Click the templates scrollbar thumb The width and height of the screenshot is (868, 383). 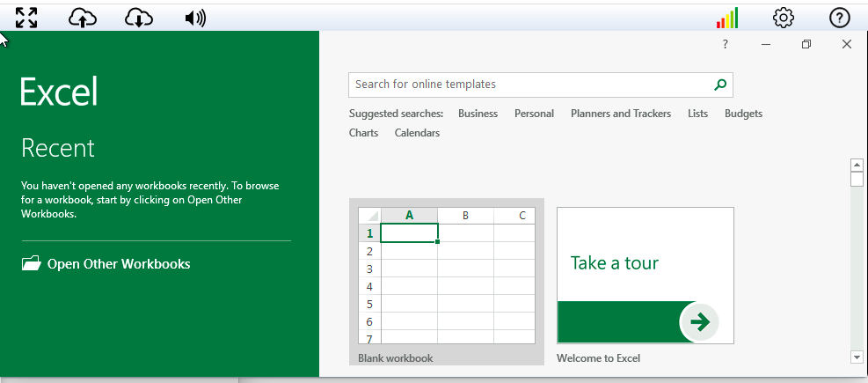coord(857,179)
